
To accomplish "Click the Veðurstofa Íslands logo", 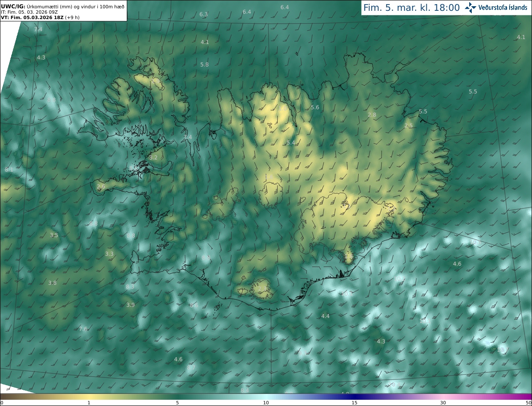I will click(496, 7).
